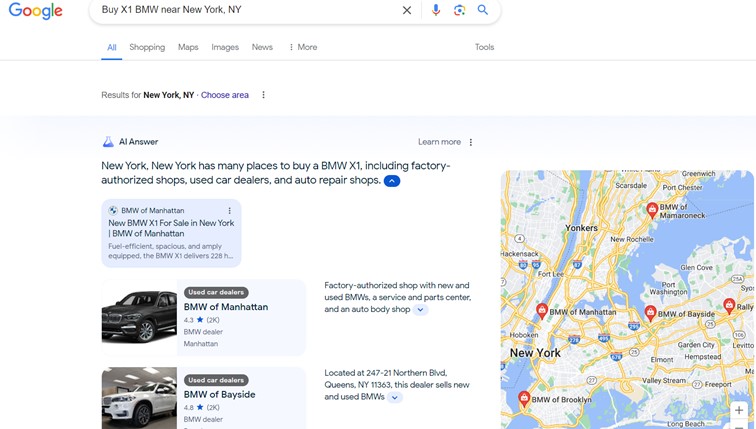Switch to the News tab
This screenshot has width=756, height=429.
[x=262, y=47]
